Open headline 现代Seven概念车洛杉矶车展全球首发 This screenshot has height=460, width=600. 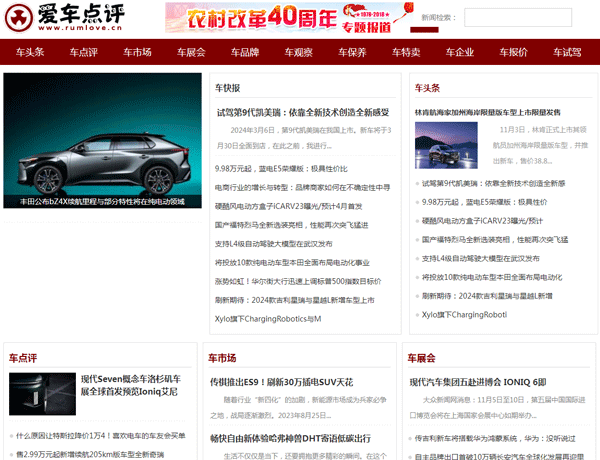pyautogui.click(x=130, y=385)
